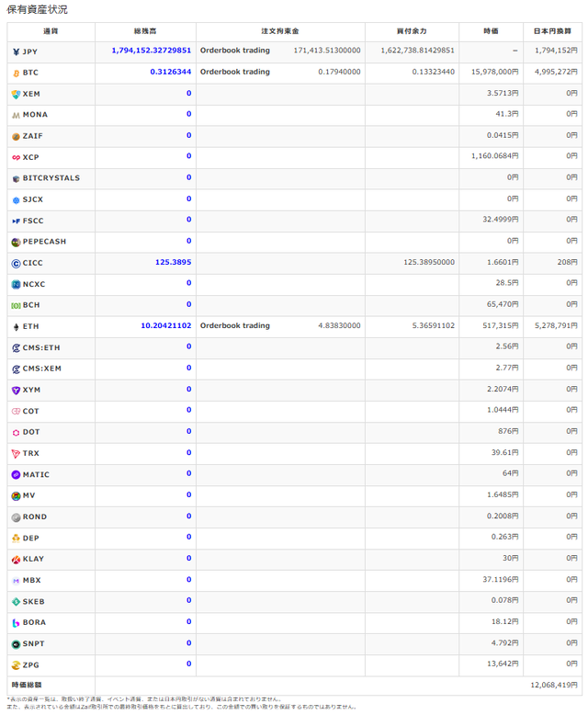Click the MV token icon

click(x=16, y=496)
